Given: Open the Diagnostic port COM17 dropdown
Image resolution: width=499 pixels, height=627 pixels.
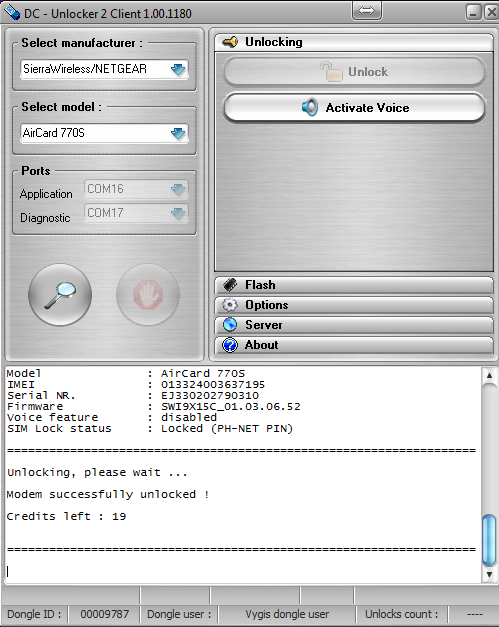Looking at the screenshot, I should 136,213.
